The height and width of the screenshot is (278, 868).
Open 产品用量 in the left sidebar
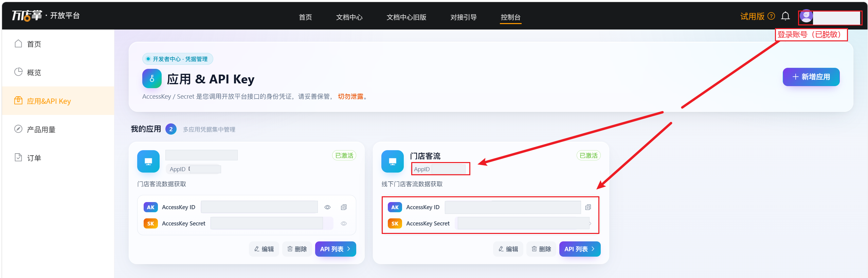[x=58, y=130]
